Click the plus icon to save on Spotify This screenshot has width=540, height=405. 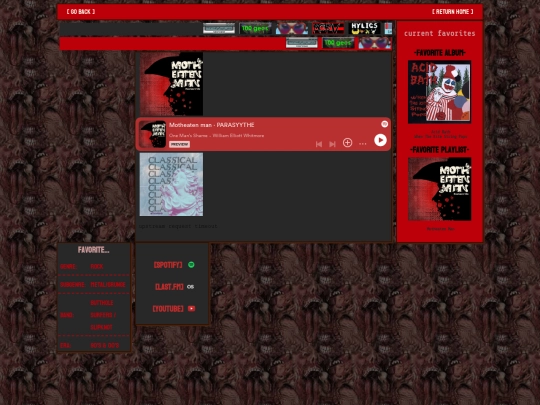pos(347,143)
